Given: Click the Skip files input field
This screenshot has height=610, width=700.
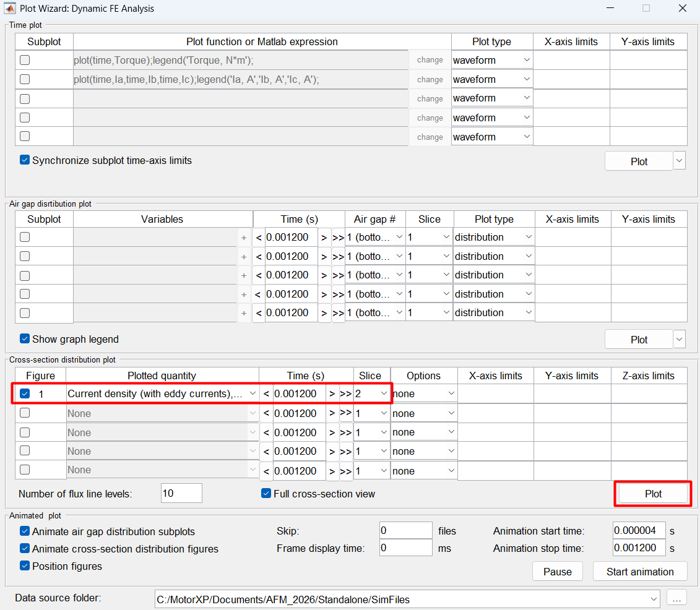Looking at the screenshot, I should tap(406, 531).
